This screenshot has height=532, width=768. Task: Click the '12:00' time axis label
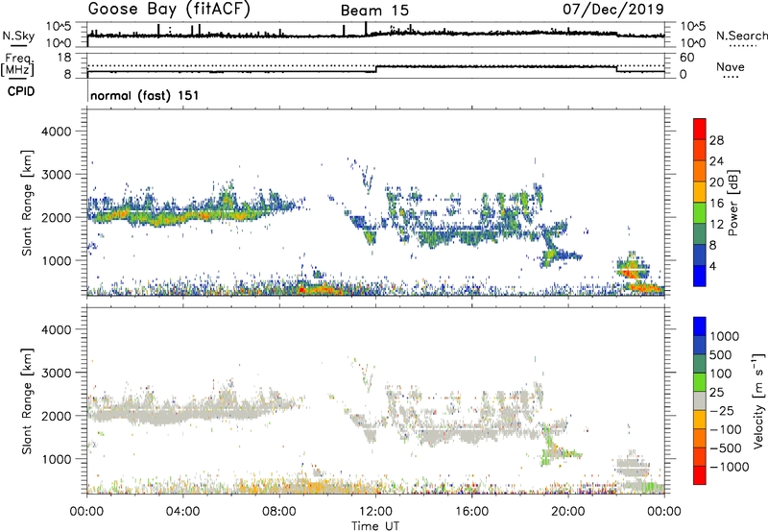pos(375,512)
